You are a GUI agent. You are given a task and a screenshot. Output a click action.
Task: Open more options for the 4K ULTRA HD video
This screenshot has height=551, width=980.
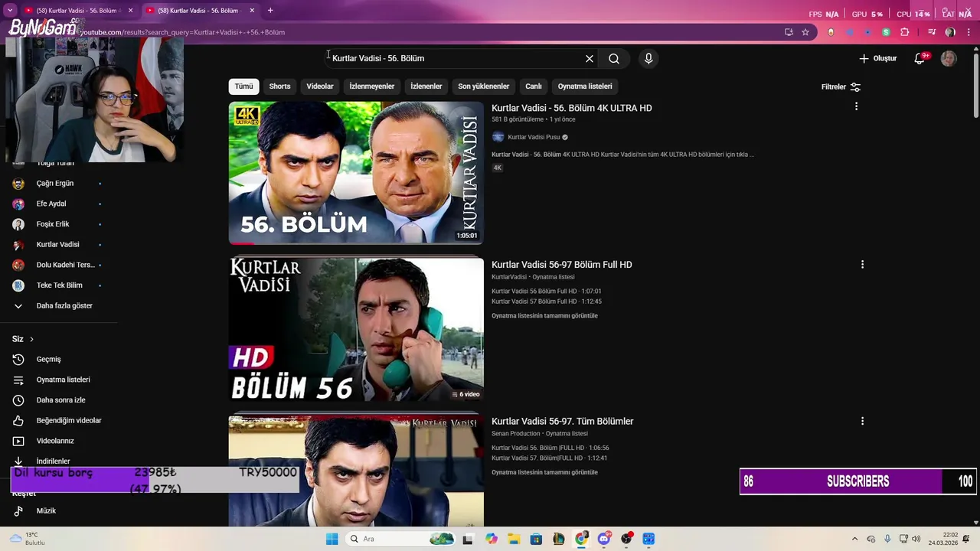pyautogui.click(x=856, y=106)
